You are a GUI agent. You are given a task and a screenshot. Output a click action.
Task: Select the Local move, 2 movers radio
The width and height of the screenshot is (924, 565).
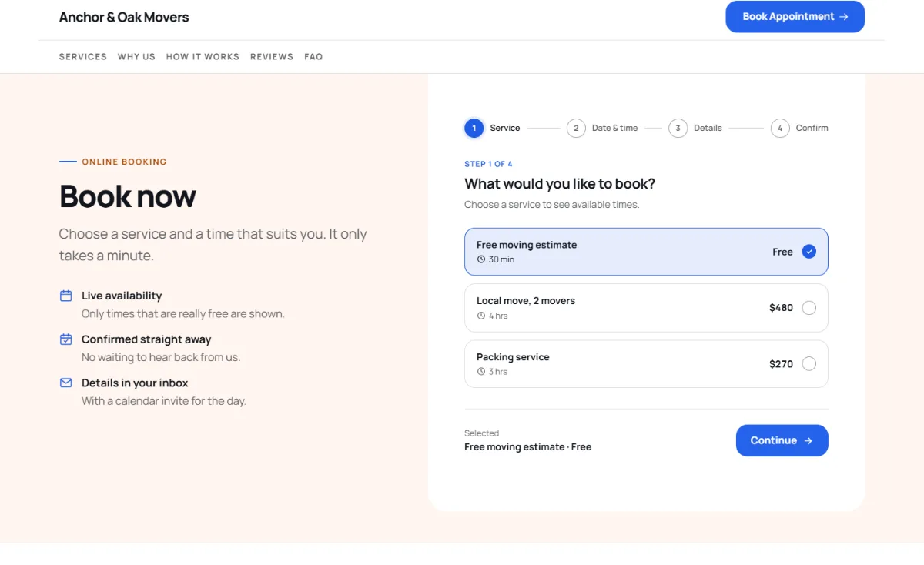[x=809, y=308]
